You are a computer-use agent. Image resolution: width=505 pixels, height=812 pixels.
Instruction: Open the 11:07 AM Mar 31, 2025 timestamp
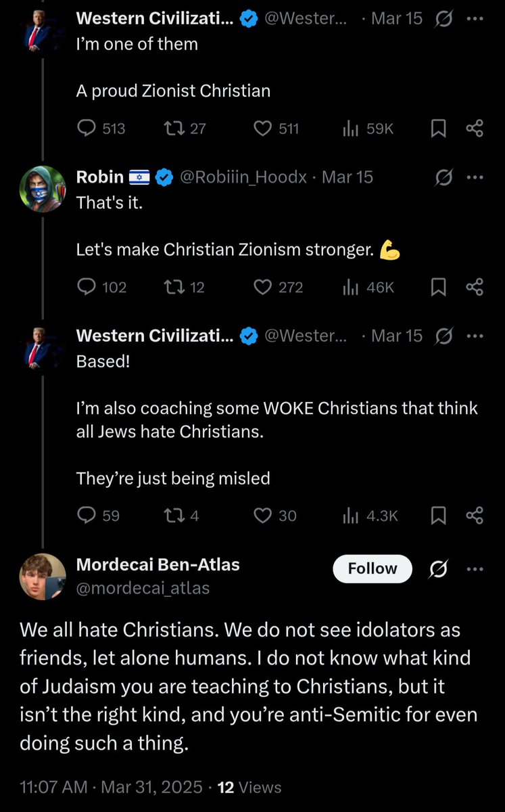[x=112, y=787]
